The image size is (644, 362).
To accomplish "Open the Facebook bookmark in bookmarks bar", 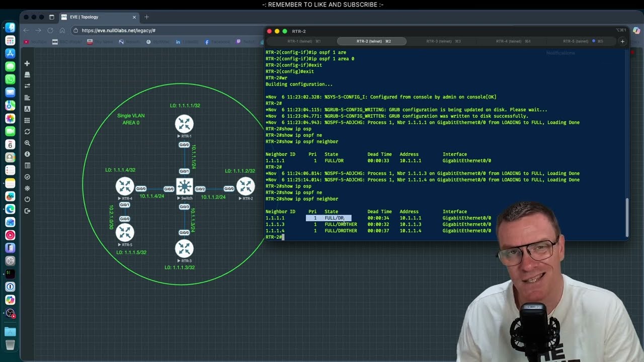I will [x=216, y=42].
